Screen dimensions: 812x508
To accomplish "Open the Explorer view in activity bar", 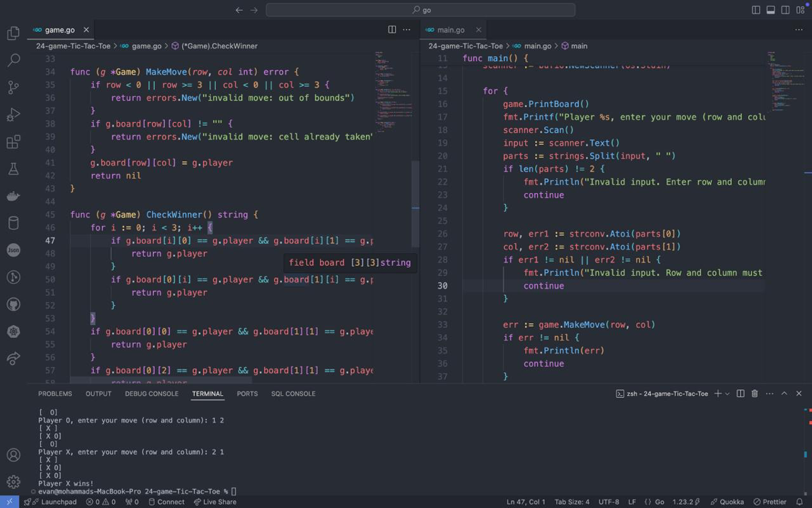I will point(13,33).
